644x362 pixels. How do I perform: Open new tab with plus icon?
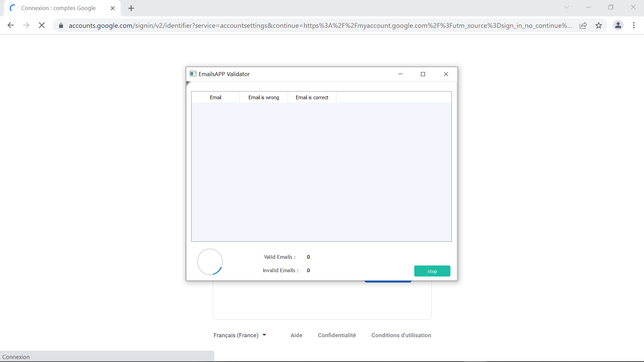click(131, 8)
